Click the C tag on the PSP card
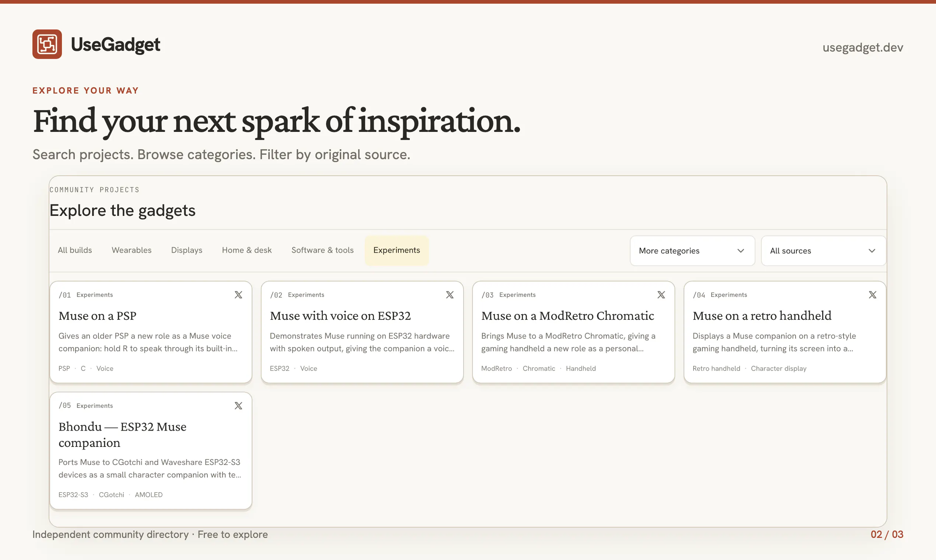 tap(83, 368)
